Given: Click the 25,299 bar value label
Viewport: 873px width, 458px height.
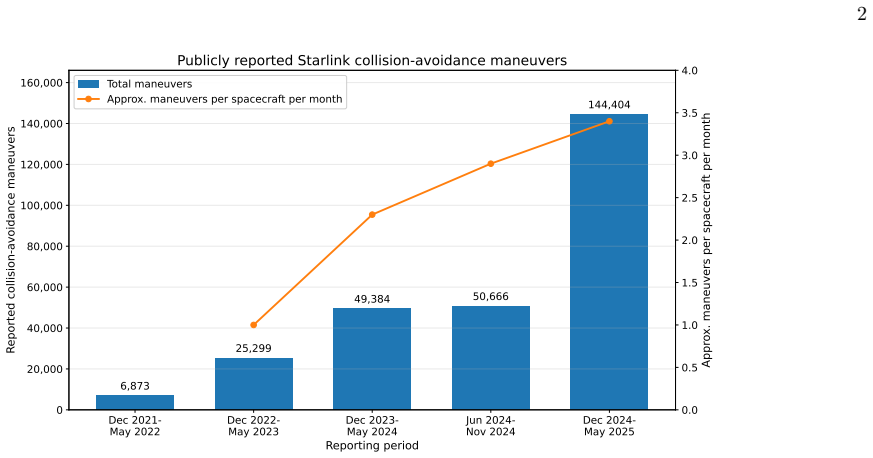Looking at the screenshot, I should click(x=253, y=348).
